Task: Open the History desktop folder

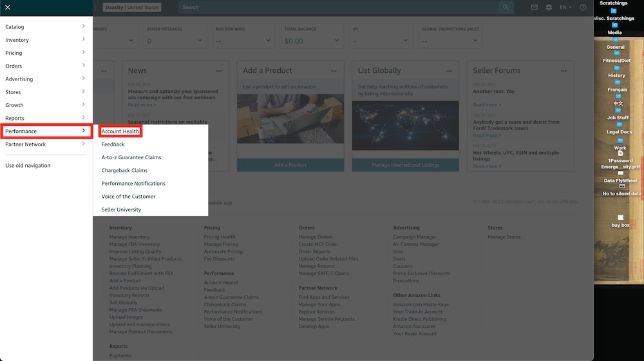Action: pyautogui.click(x=617, y=72)
